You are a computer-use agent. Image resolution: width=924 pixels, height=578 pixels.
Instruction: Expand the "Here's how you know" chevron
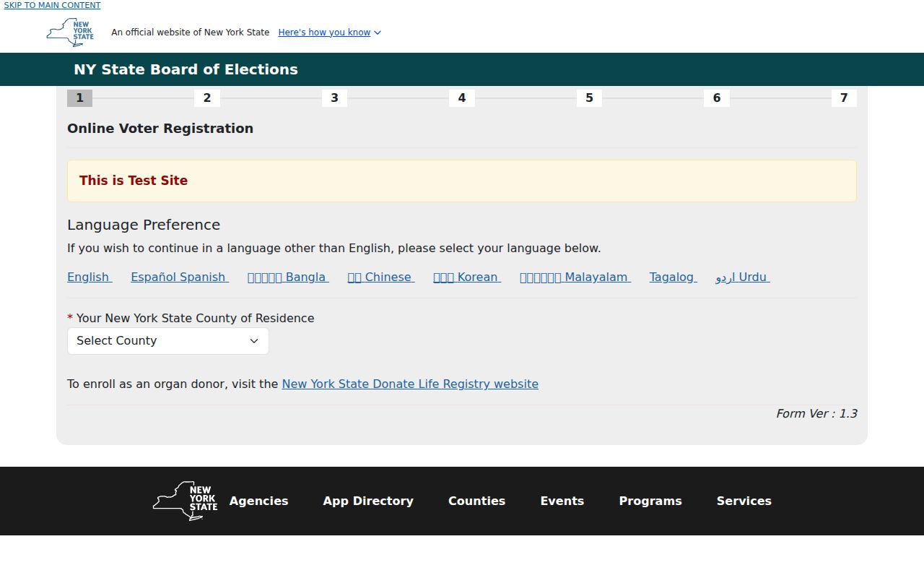[x=378, y=33]
